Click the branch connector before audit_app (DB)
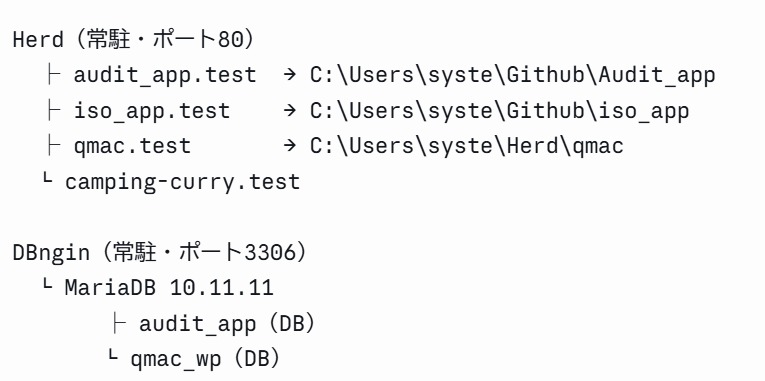The image size is (765, 381). (x=119, y=323)
